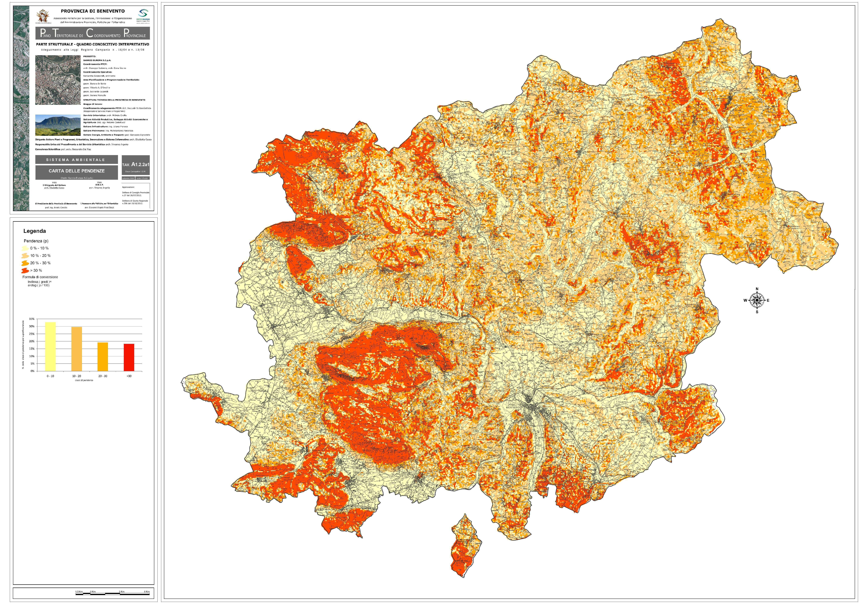Select the 0 % - 10 % legend swatch
Screen dimensions: 868x604
[25, 249]
